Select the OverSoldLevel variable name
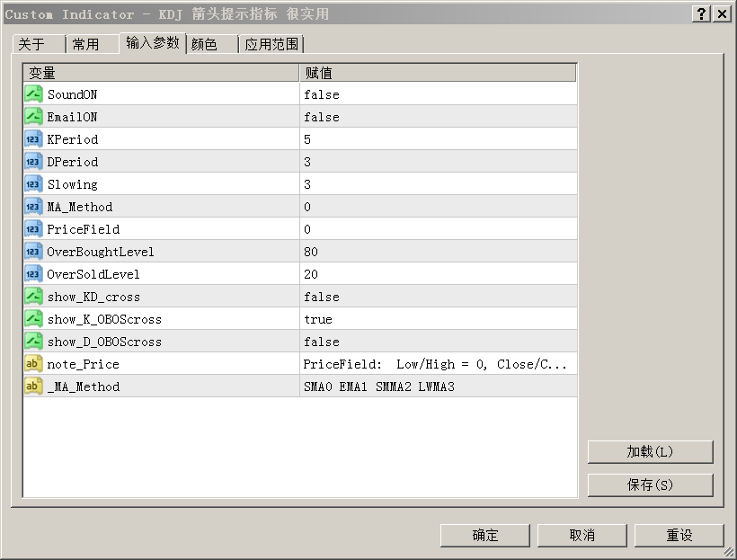Image resolution: width=737 pixels, height=560 pixels. coord(93,274)
